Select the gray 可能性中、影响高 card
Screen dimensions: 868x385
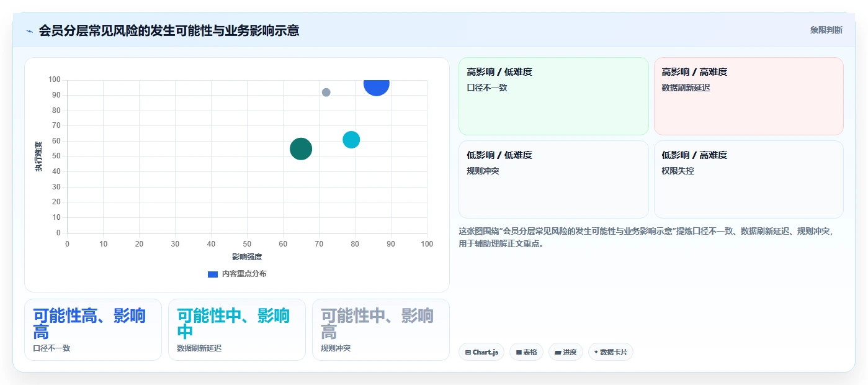coord(381,330)
